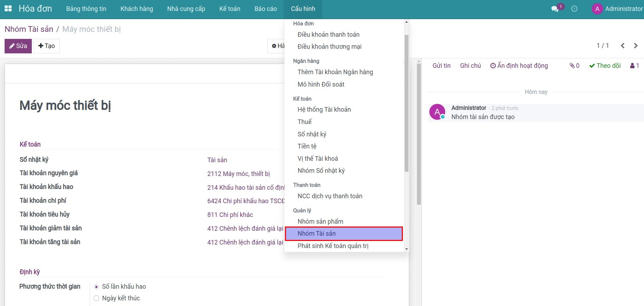The height and width of the screenshot is (306, 644).
Task: Show followers list person icon
Action: pyautogui.click(x=634, y=66)
